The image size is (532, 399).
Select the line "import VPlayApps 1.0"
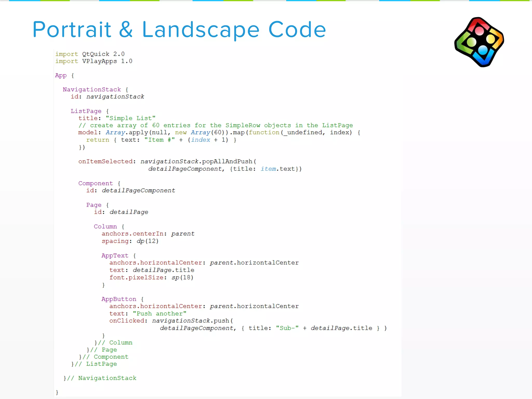tap(94, 61)
